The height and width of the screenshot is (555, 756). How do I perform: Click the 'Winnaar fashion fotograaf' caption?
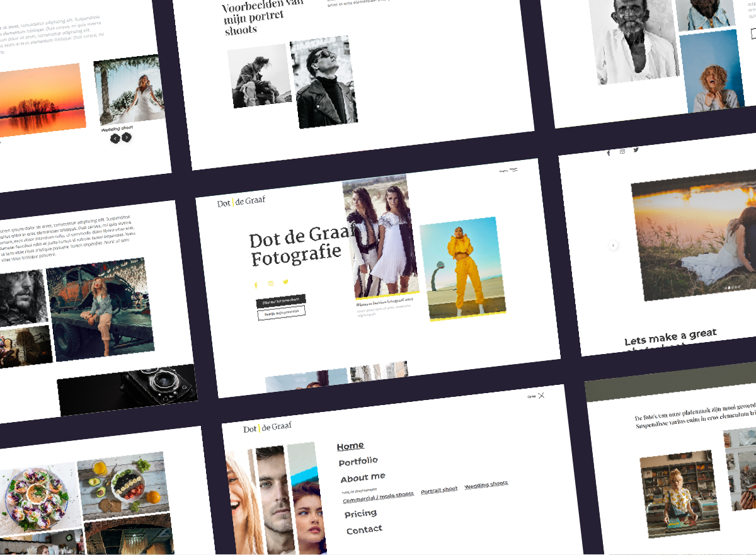point(384,304)
